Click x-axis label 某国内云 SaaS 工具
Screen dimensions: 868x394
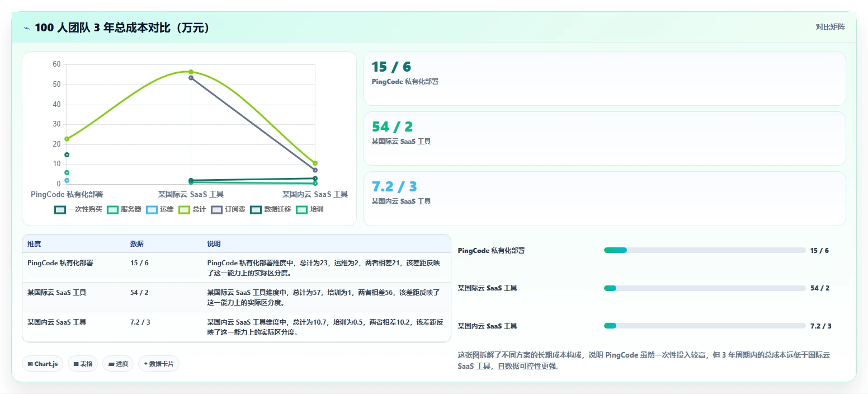tap(315, 194)
